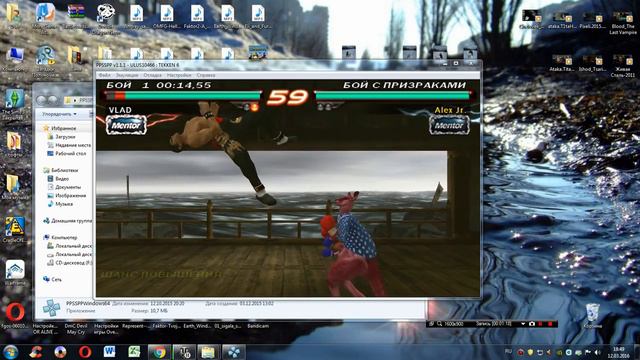The height and width of the screenshot is (360, 640).
Task: Open the Warframe desktop shortcut
Action: [15, 272]
